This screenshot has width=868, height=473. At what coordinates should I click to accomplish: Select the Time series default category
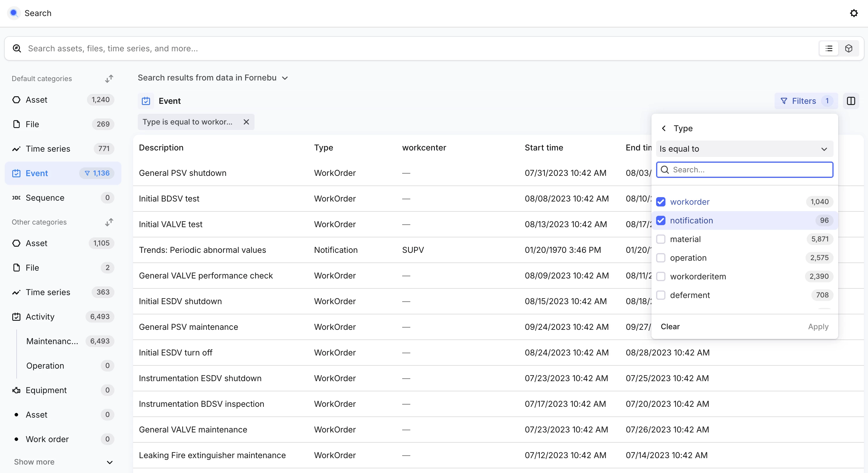coord(48,149)
